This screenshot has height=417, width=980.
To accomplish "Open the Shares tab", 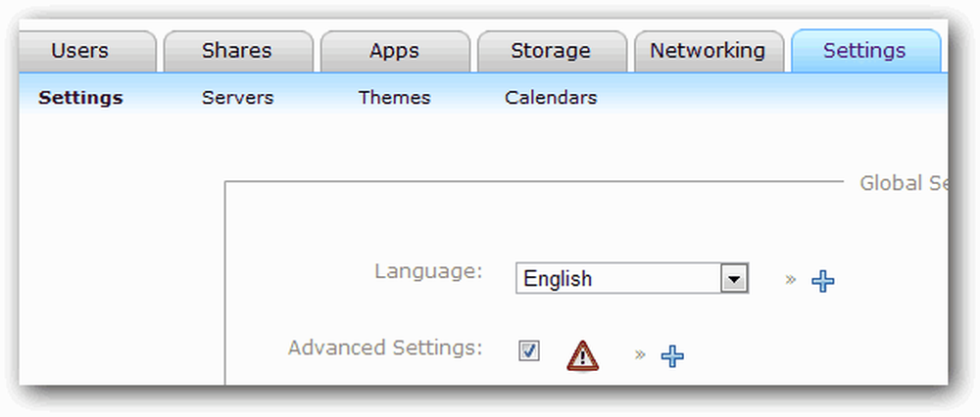I will (x=237, y=51).
